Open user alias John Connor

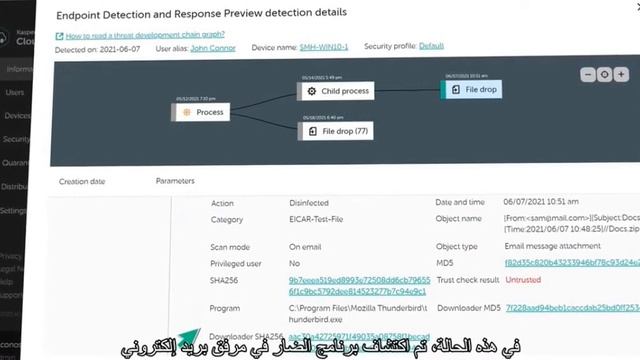coord(213,48)
